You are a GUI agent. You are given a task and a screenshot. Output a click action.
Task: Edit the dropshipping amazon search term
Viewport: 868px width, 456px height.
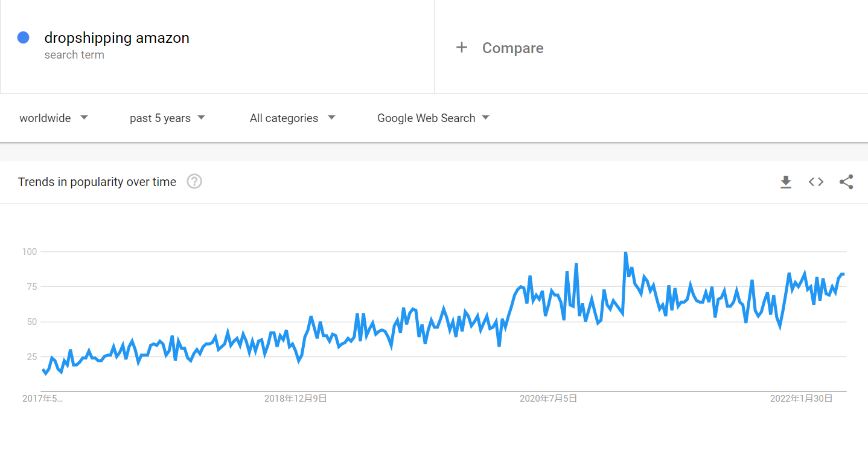click(x=117, y=38)
